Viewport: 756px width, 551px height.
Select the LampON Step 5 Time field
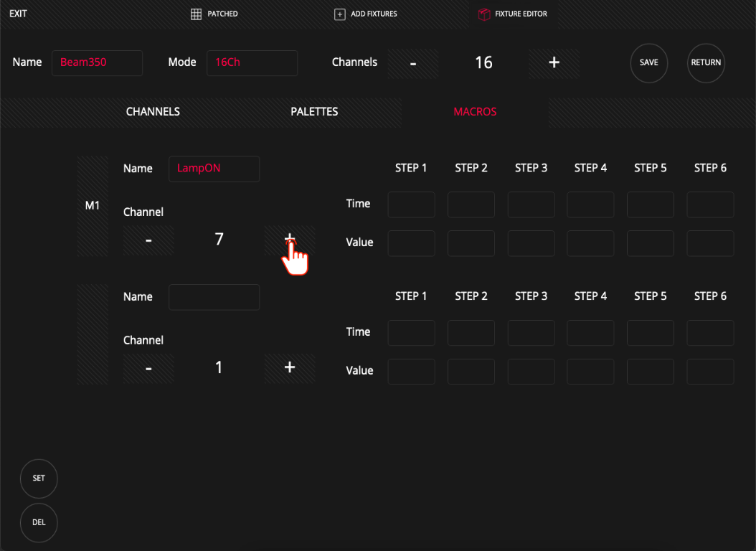(651, 204)
